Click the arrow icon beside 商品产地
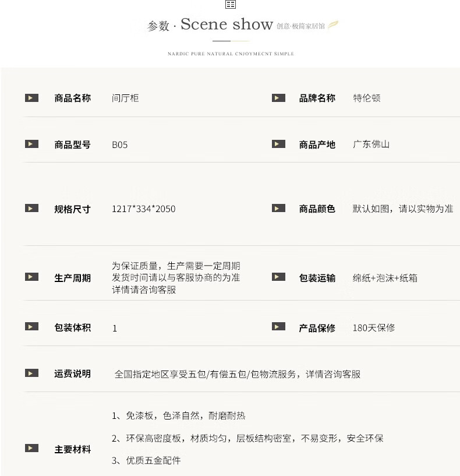 pyautogui.click(x=278, y=144)
